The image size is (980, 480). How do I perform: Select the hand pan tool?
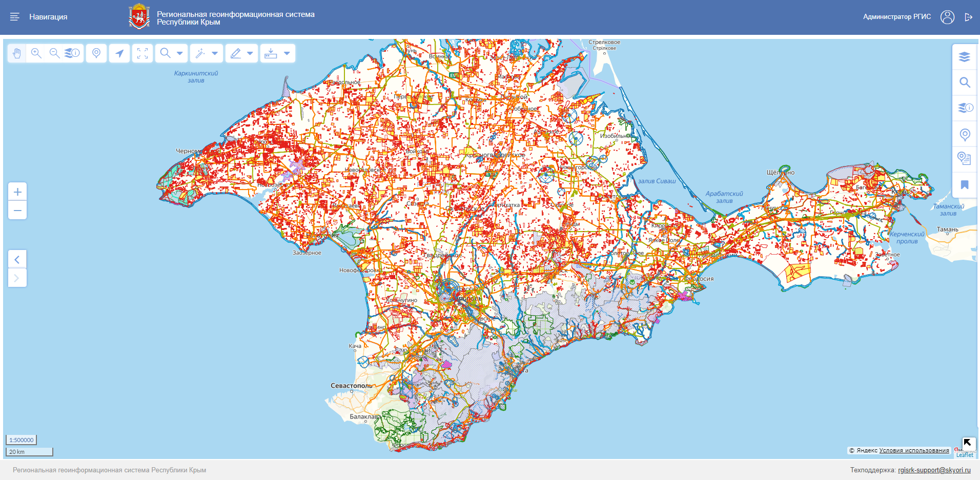[17, 53]
